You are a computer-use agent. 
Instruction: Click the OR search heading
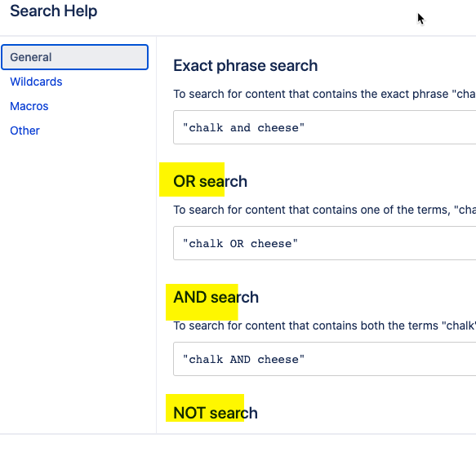click(x=210, y=181)
